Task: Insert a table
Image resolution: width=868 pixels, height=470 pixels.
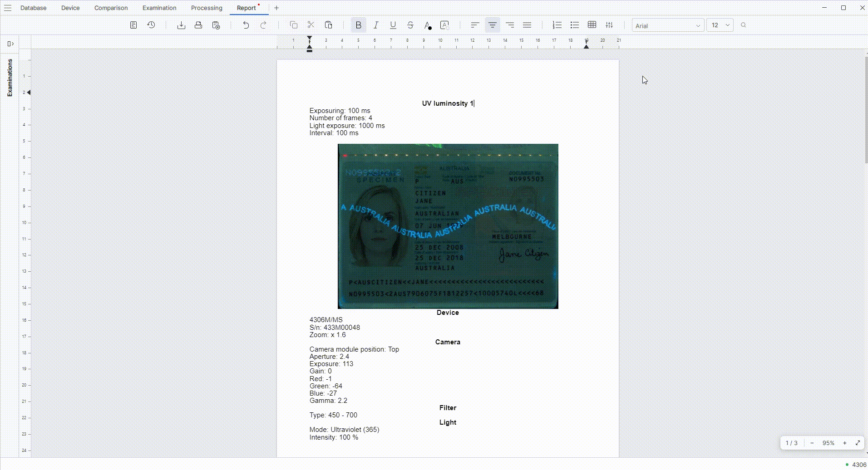Action: tap(592, 25)
